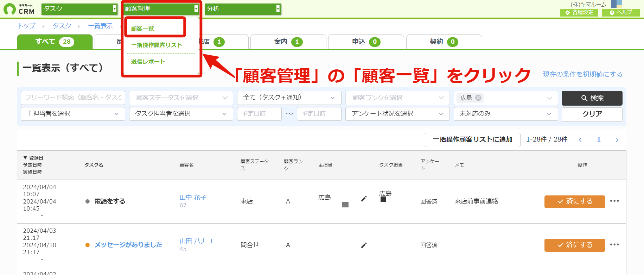The image size is (644, 275).
Task: Expand the アンケート状況を選択 dropdown
Action: coord(397,114)
